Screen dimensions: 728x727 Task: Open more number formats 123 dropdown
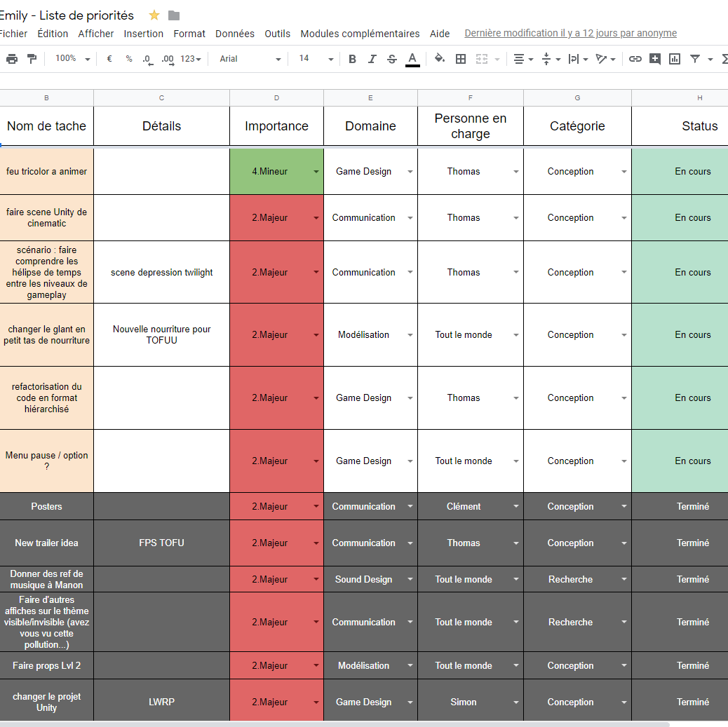(x=190, y=59)
